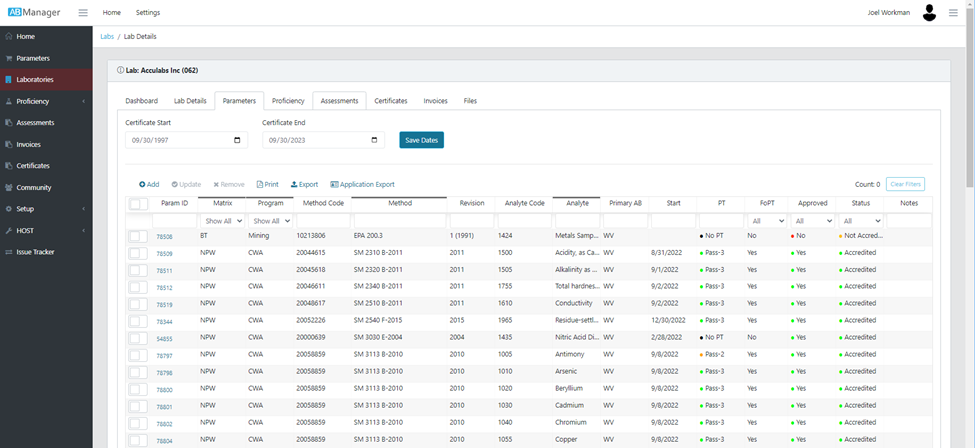Open Certificate Start calendar picker icon
This screenshot has width=975, height=448.
tap(237, 141)
